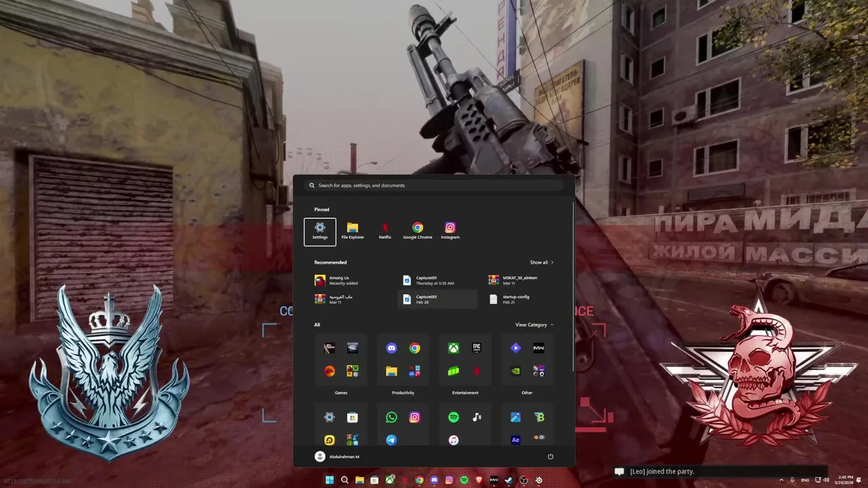Viewport: 868px width, 488px height.
Task: Click the Pinned section heading
Action: coord(321,209)
